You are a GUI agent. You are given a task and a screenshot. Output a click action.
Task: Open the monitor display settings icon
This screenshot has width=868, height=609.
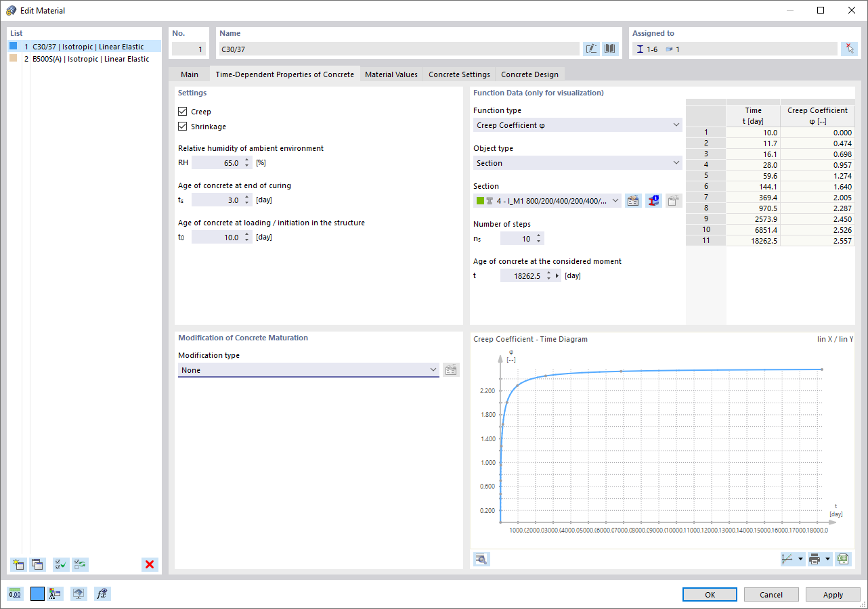coord(79,593)
